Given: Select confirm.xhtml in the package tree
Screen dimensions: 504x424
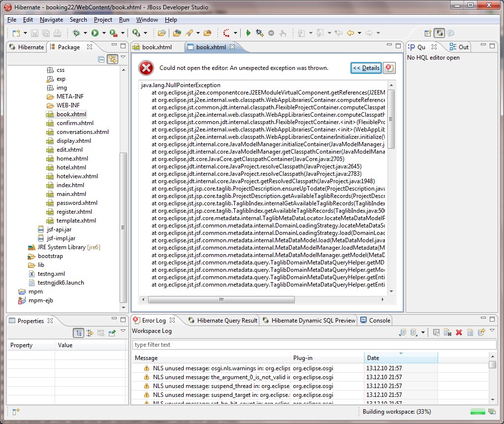Looking at the screenshot, I should coord(75,123).
